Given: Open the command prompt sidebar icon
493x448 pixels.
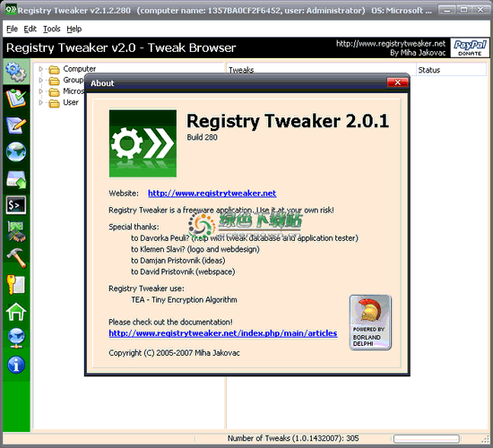Looking at the screenshot, I should (16, 205).
